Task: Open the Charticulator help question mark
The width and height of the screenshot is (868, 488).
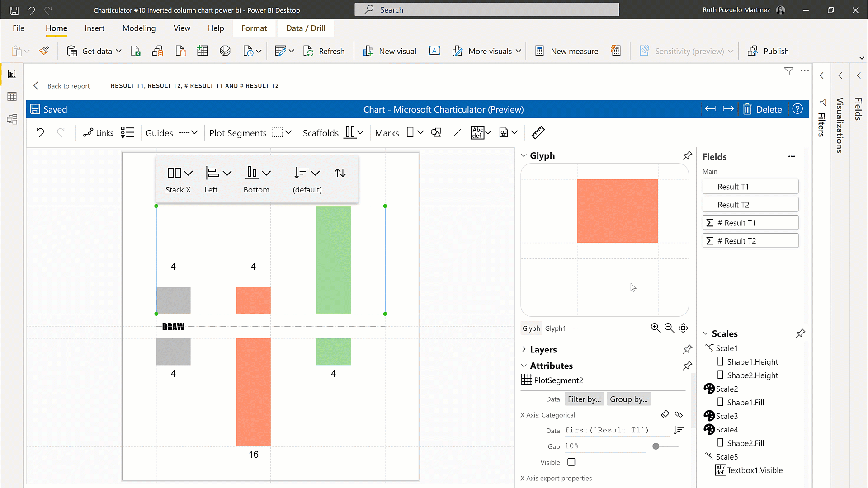Action: [x=798, y=109]
